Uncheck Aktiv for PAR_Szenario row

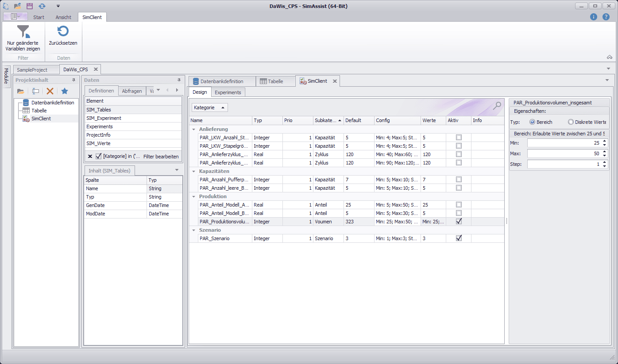click(459, 238)
